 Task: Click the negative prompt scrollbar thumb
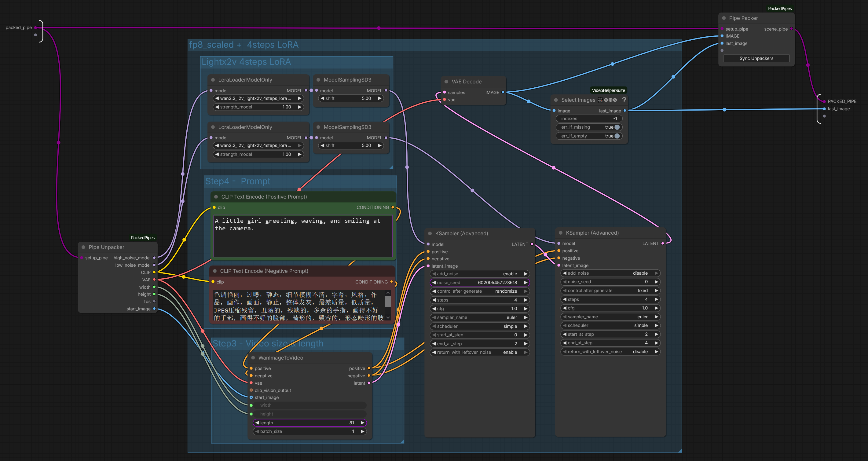point(388,302)
